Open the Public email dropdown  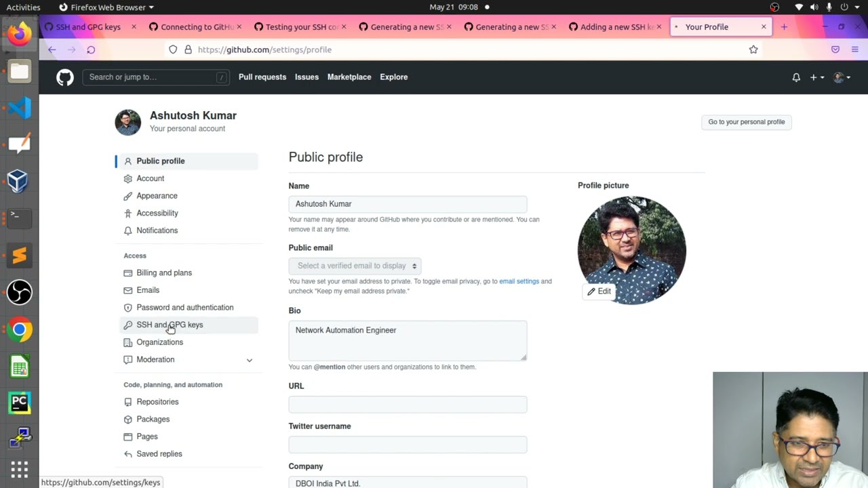pyautogui.click(x=355, y=266)
